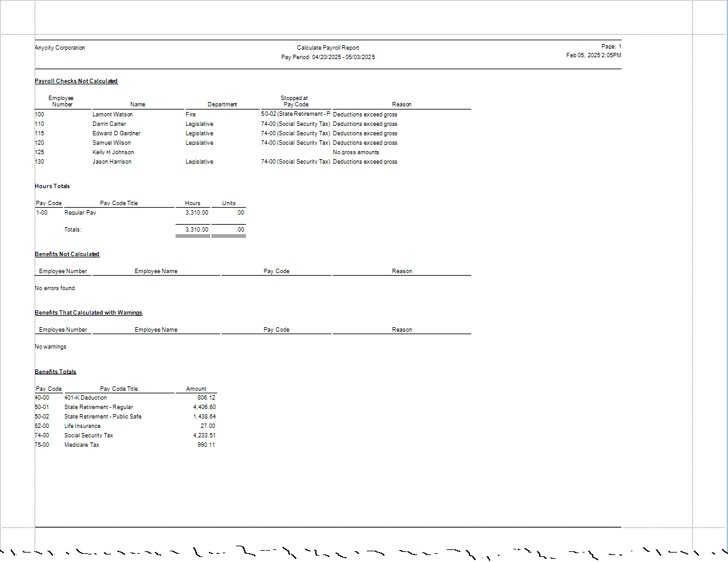Click Benefits That Calculated with Warnings heading

[89, 313]
